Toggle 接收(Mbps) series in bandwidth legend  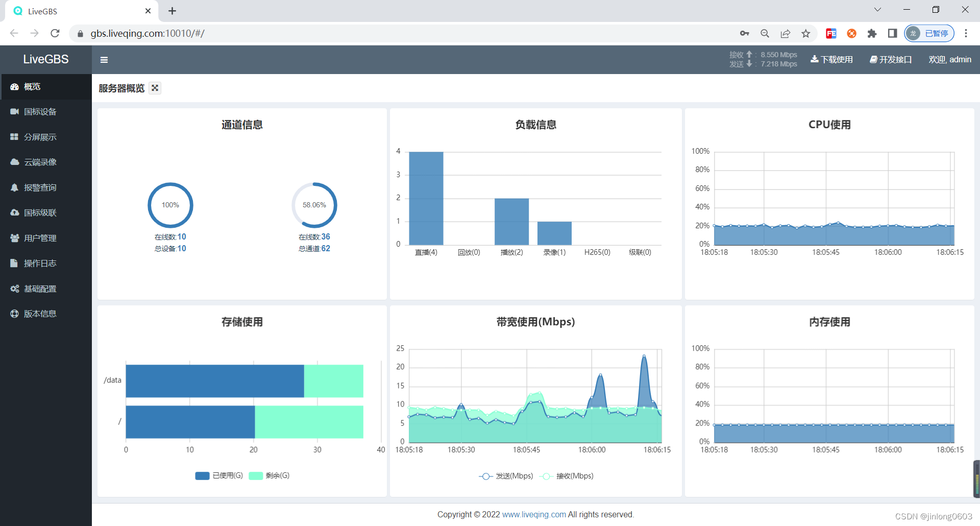pos(567,476)
